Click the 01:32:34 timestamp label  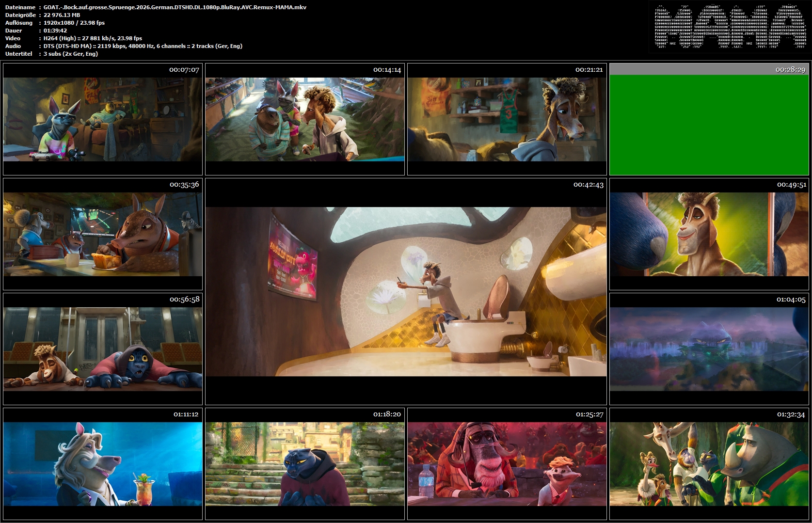pyautogui.click(x=791, y=414)
